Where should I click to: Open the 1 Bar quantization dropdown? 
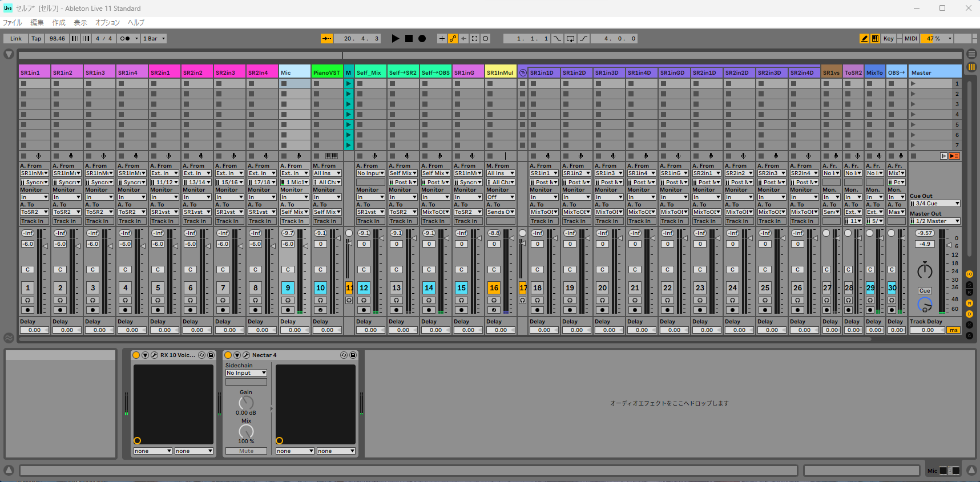(154, 39)
